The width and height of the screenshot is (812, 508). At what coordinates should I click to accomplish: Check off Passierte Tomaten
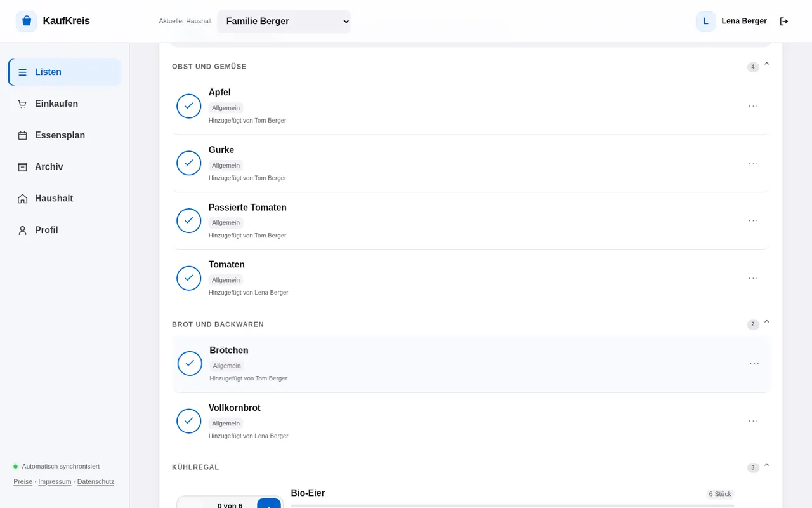pyautogui.click(x=189, y=220)
